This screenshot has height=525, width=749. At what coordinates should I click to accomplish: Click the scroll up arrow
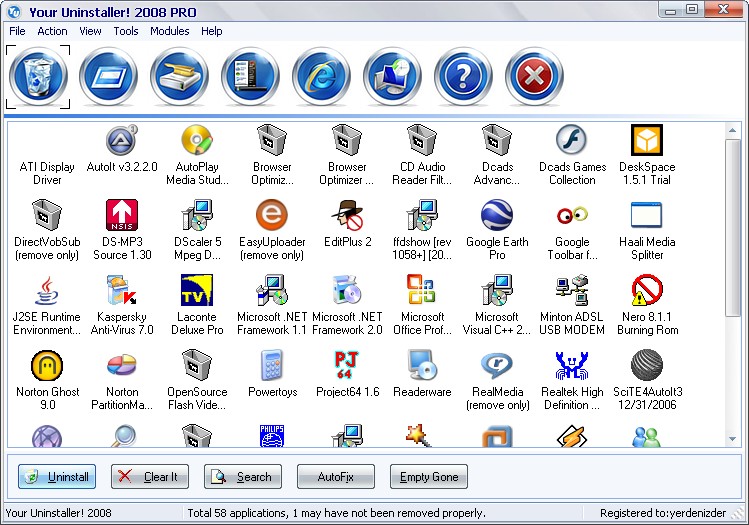pyautogui.click(x=732, y=130)
